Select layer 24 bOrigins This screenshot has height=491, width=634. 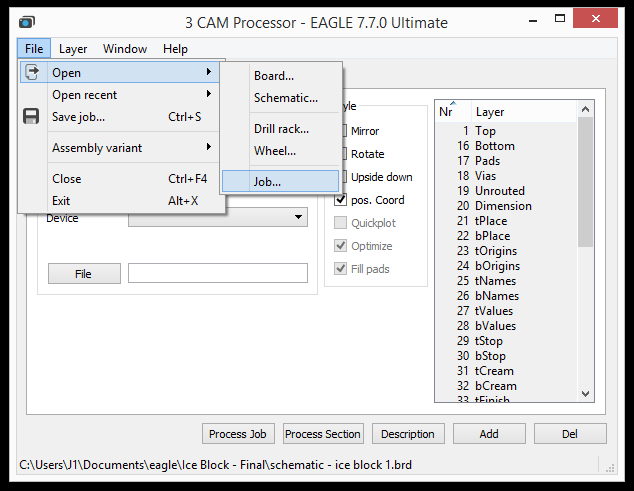click(x=506, y=266)
